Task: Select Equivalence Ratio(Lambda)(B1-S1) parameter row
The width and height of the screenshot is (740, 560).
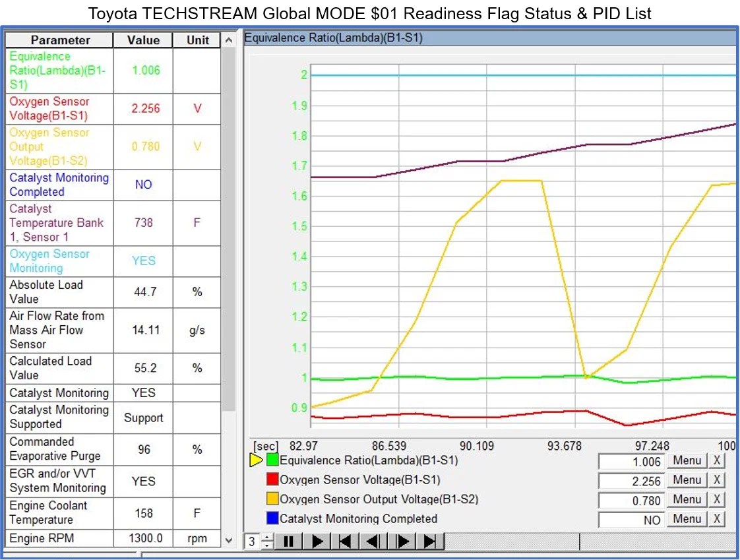Action: coord(113,71)
